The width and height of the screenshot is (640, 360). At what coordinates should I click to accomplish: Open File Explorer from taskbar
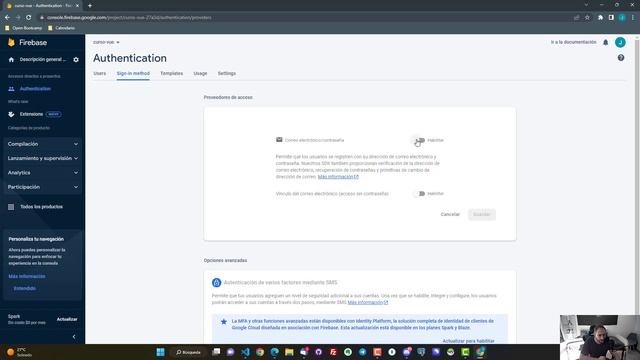pos(289,352)
